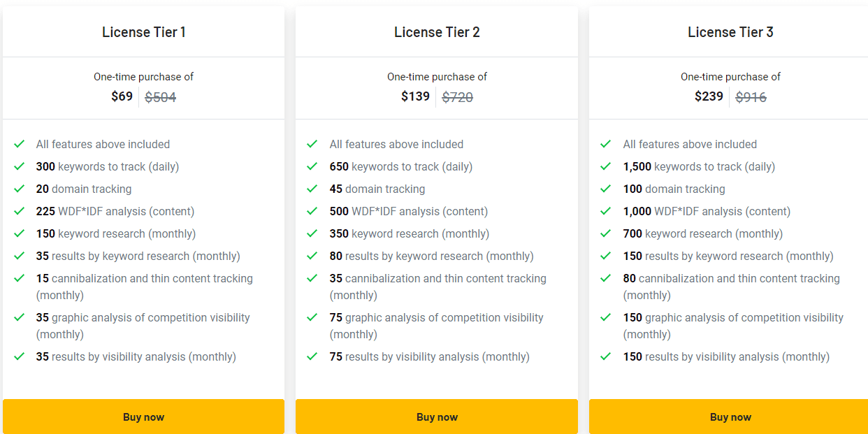Click text 45 domain tracking
This screenshot has height=434, width=868.
coord(377,189)
